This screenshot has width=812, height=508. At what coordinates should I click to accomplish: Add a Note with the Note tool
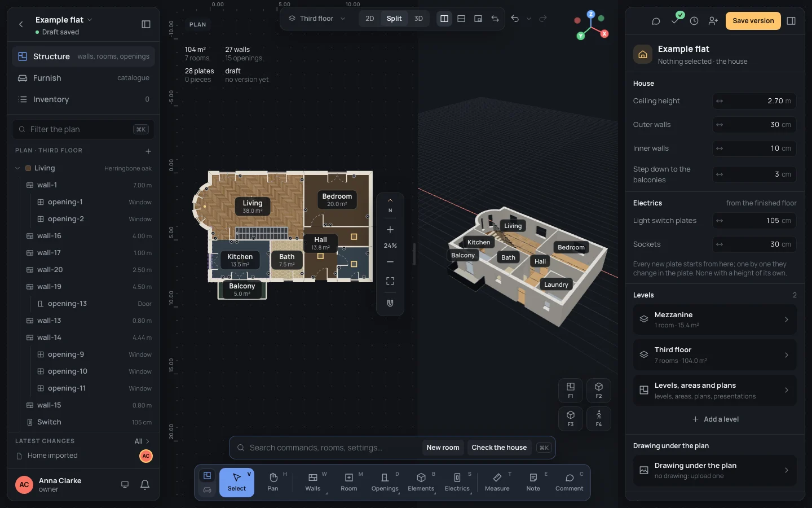(x=533, y=482)
